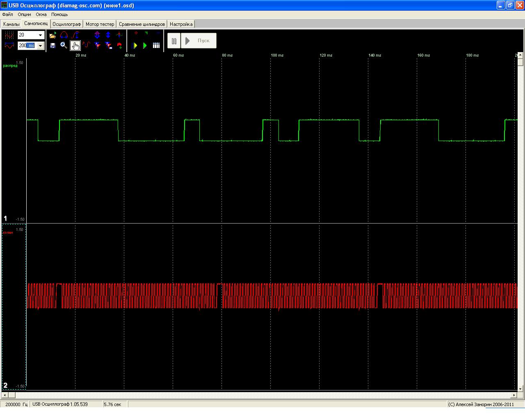Image resolution: width=525 pixels, height=420 pixels.
Task: Click the red arc with horizontal arrow icon
Action: [x=64, y=35]
